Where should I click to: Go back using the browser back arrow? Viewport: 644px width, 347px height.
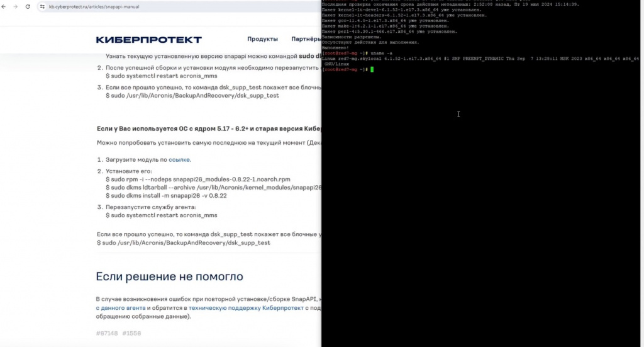coord(4,6)
